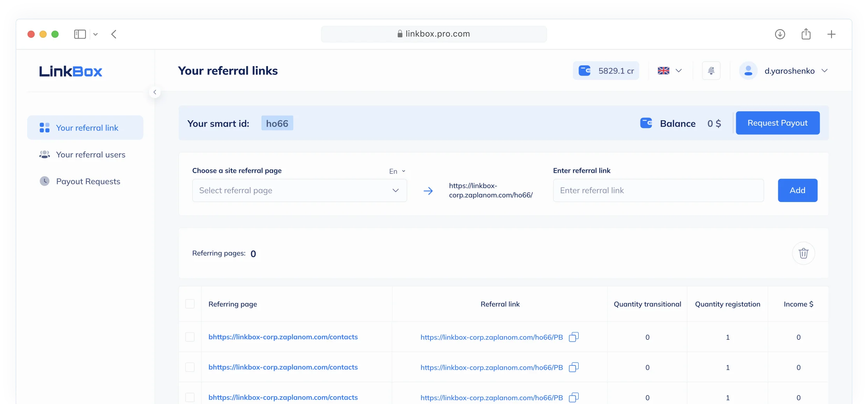Expand the language chevron beside the flag
The image size is (868, 404).
click(679, 71)
